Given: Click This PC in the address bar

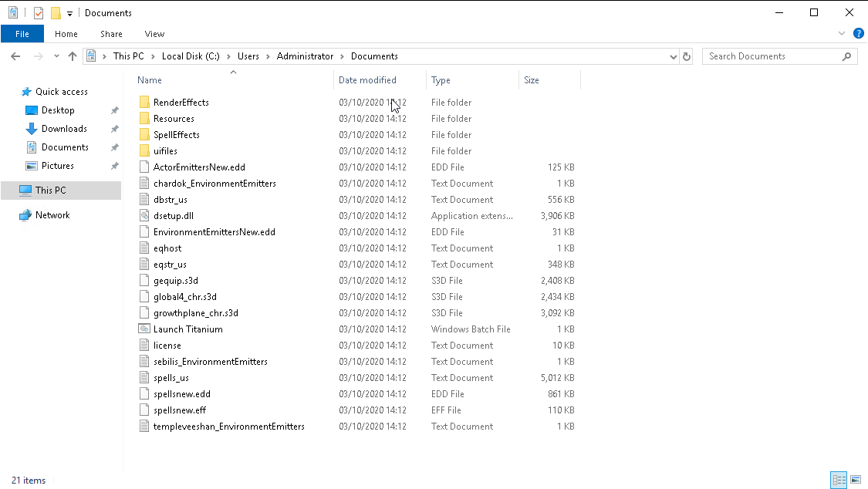Looking at the screenshot, I should pyautogui.click(x=128, y=56).
